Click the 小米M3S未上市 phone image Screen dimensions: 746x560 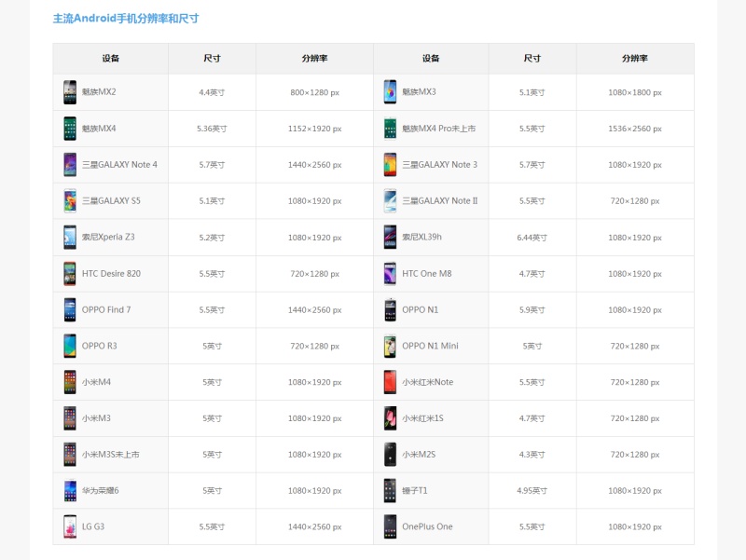point(70,455)
